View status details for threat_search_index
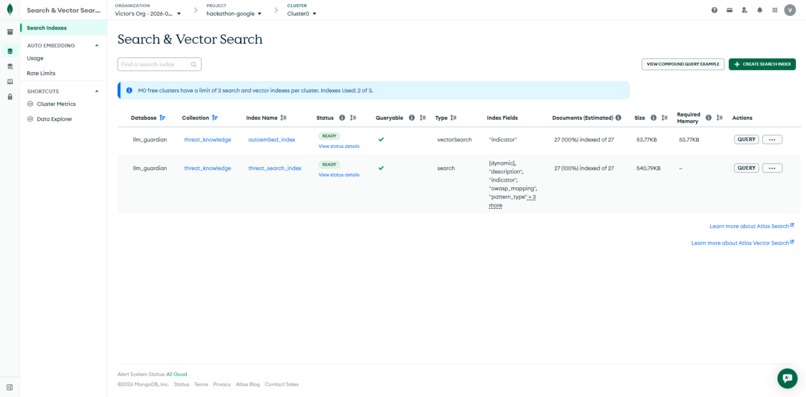This screenshot has height=397, width=806. click(339, 175)
